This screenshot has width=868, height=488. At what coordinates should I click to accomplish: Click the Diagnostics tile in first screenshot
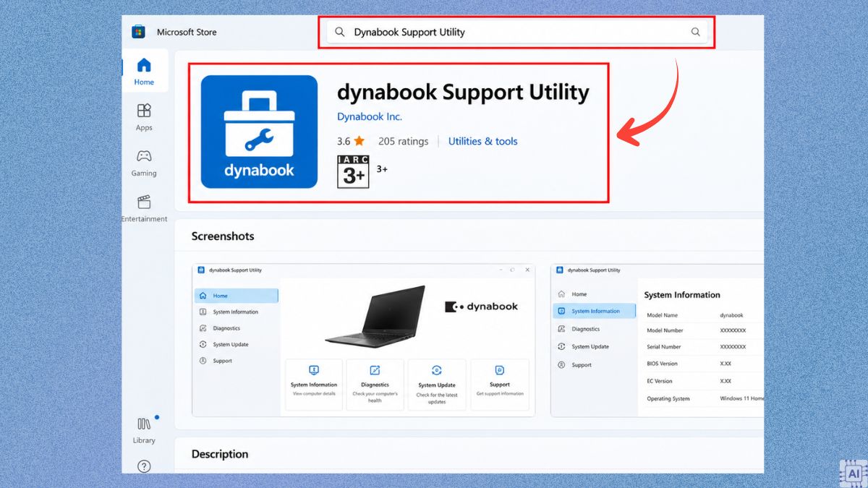(x=375, y=385)
